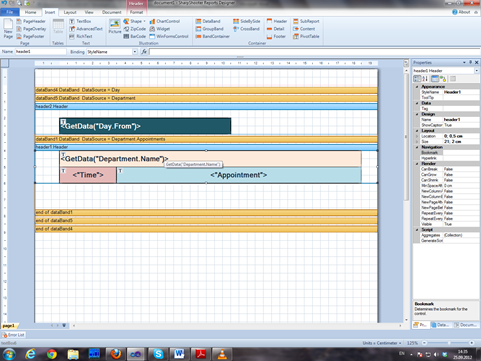Image resolution: width=481 pixels, height=361 pixels.
Task: Open the Units Centimeter dropdown
Action: point(382,343)
